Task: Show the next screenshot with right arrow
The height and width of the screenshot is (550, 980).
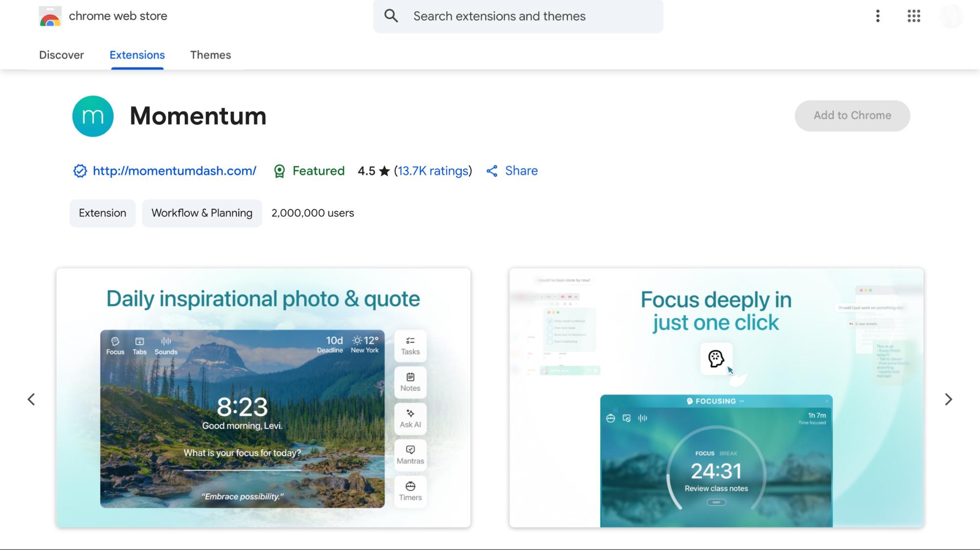Action: click(949, 400)
